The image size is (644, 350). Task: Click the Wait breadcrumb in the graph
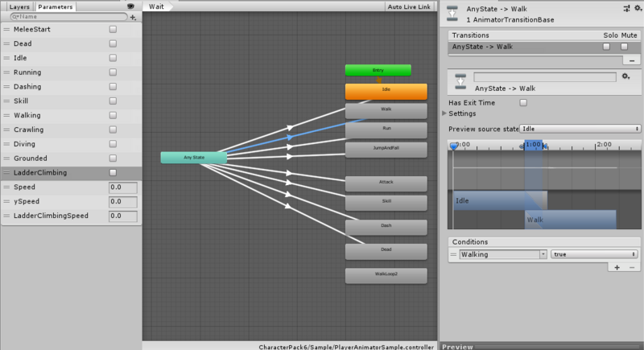(158, 6)
